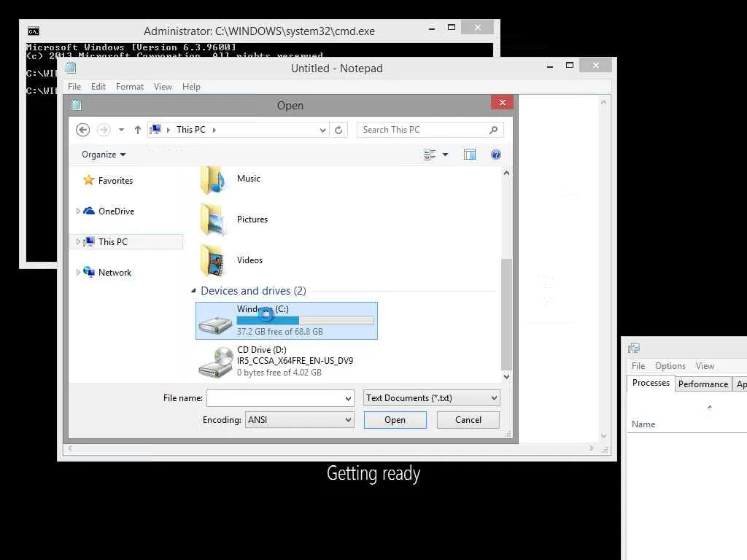Expand This PC breadcrumb arrow in address bar

214,130
